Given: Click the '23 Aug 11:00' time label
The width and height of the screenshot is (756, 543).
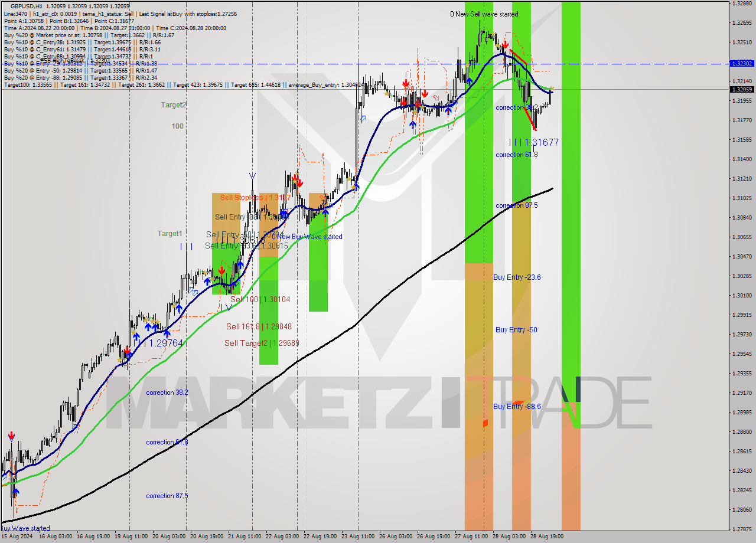Looking at the screenshot, I should 358,537.
